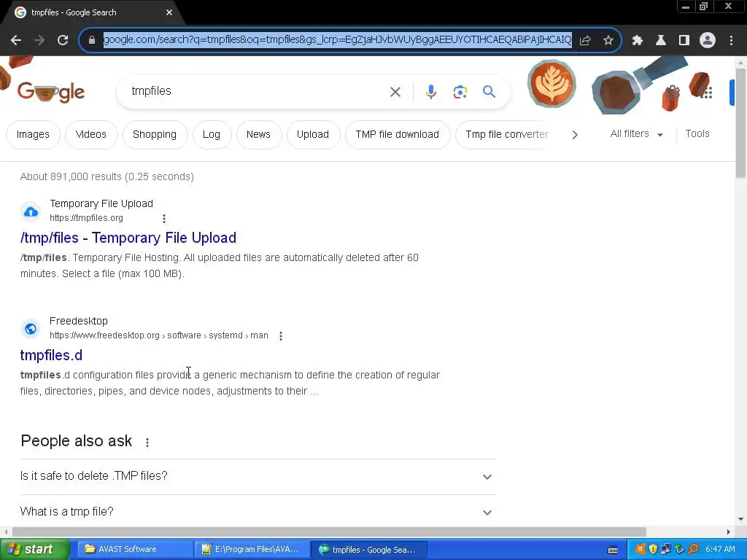Open the Windows start menu
This screenshot has height=560, width=747.
34,550
